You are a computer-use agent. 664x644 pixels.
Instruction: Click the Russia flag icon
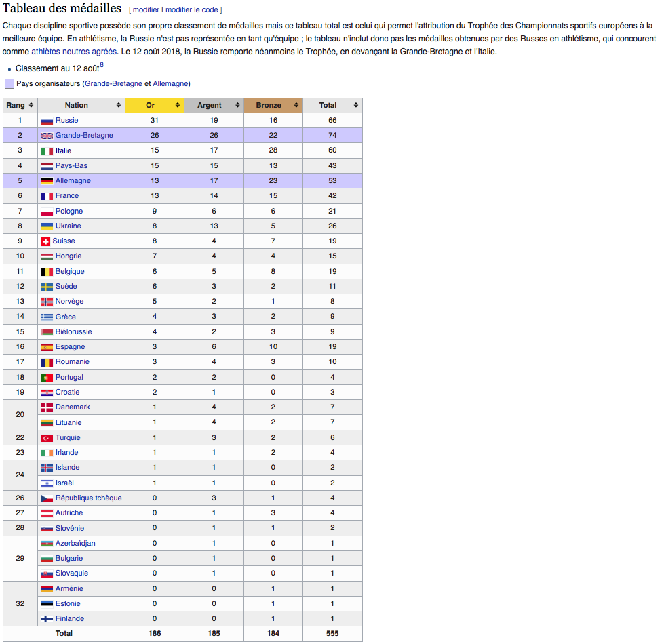tap(47, 121)
